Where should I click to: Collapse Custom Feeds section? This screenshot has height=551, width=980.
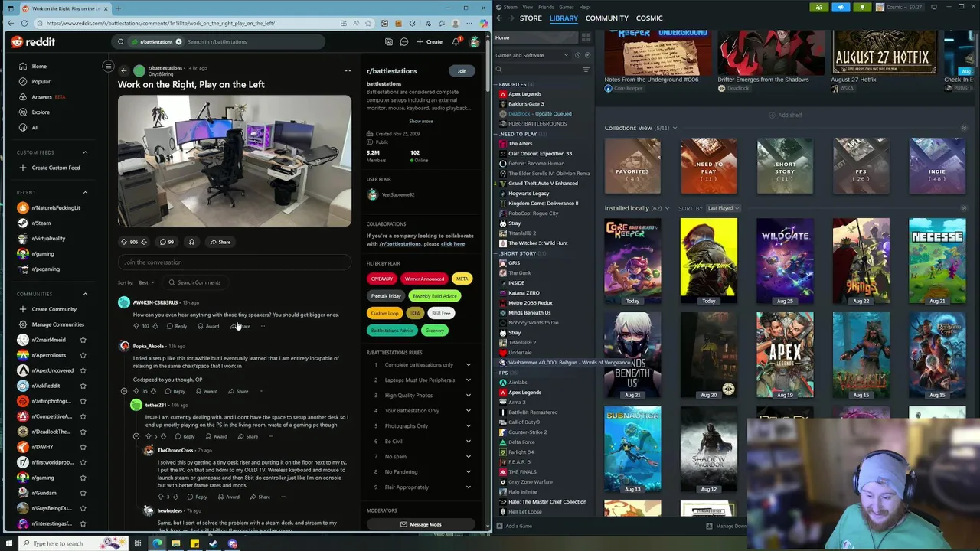pyautogui.click(x=85, y=152)
